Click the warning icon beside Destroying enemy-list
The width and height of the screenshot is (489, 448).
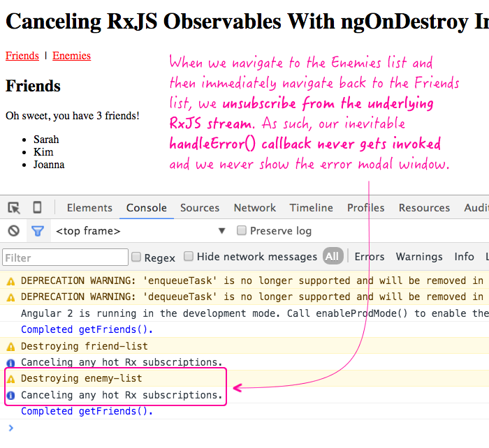[x=10, y=379]
